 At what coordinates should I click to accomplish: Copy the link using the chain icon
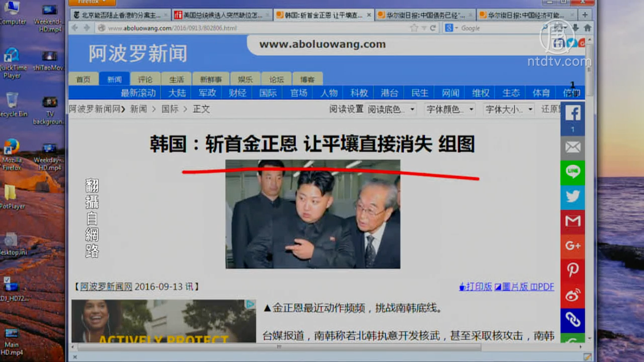point(572,319)
